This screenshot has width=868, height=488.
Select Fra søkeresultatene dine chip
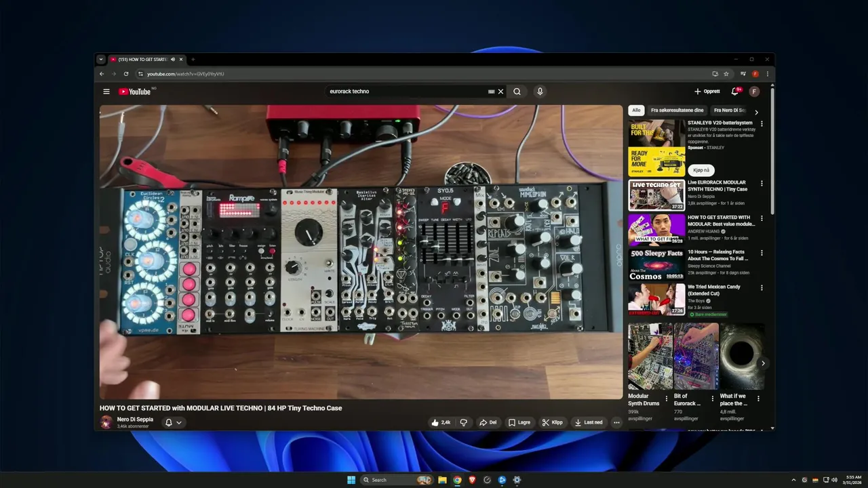[677, 110]
